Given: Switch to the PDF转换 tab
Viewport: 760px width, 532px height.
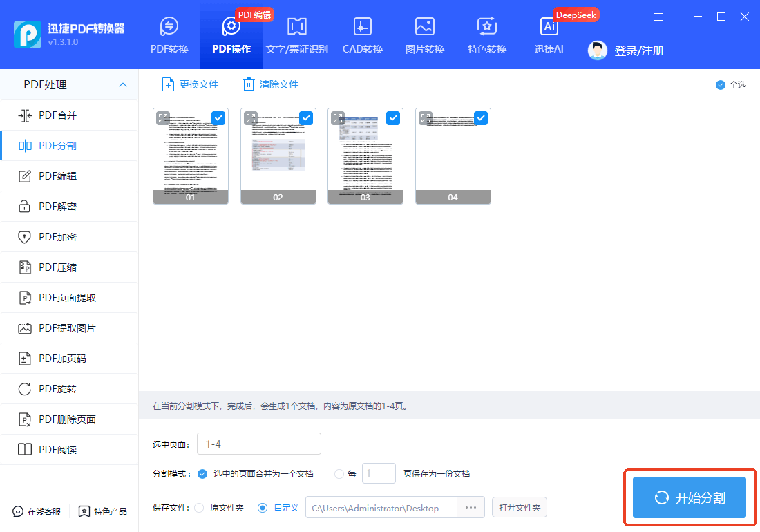Looking at the screenshot, I should [169, 35].
